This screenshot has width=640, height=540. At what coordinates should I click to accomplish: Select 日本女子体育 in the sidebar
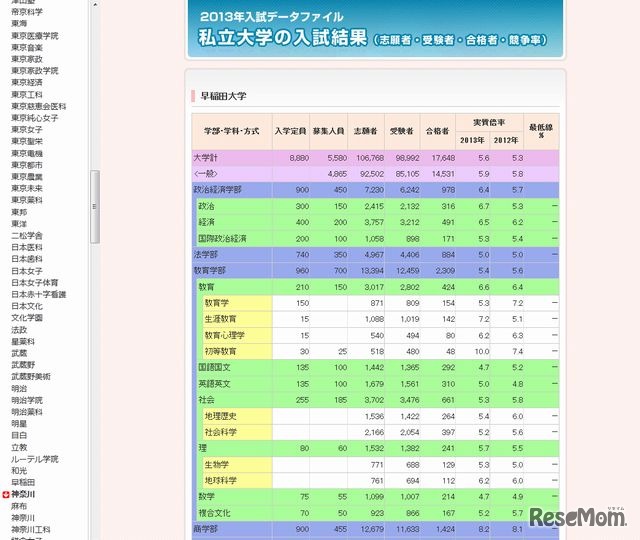point(35,282)
